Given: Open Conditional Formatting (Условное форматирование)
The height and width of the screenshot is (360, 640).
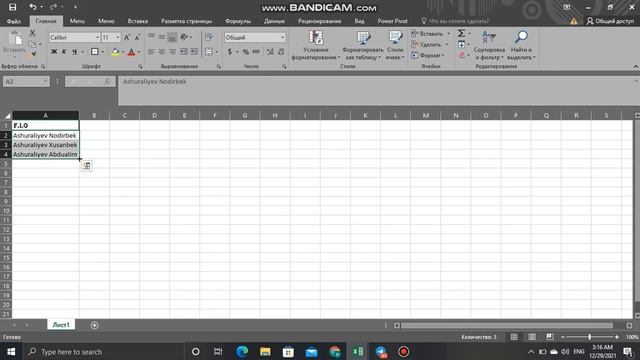Looking at the screenshot, I should [316, 46].
